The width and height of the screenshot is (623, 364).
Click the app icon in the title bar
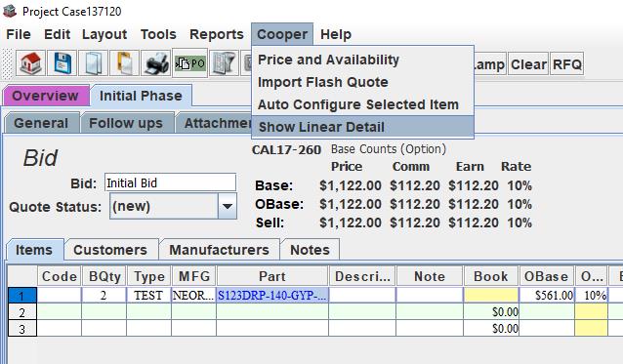pos(10,11)
